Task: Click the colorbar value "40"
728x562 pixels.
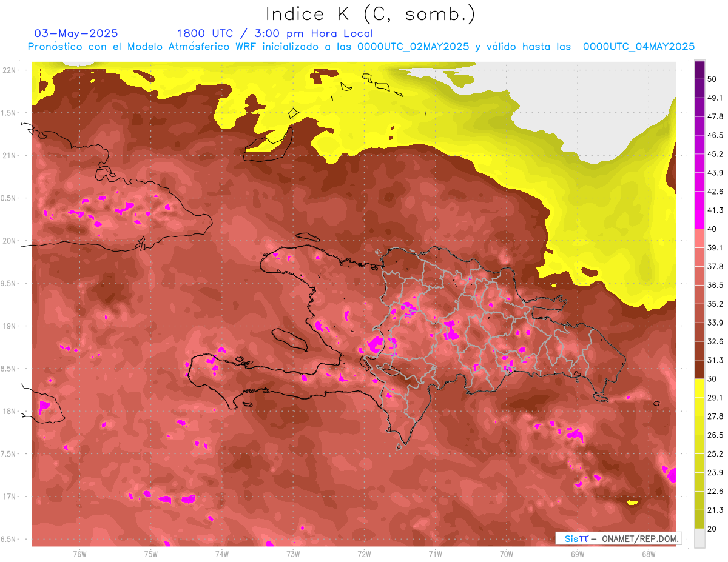Action: [712, 229]
